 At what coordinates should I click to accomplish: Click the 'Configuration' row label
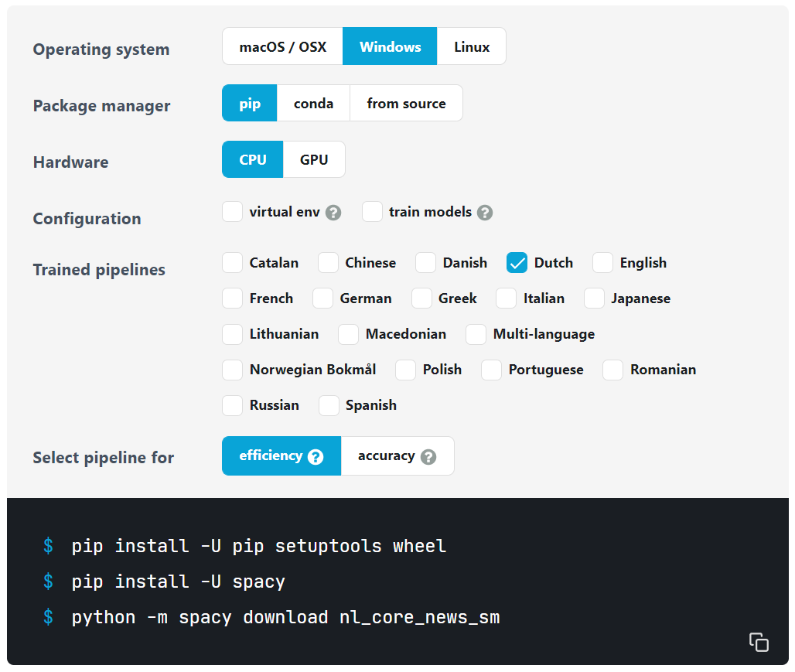pyautogui.click(x=87, y=218)
